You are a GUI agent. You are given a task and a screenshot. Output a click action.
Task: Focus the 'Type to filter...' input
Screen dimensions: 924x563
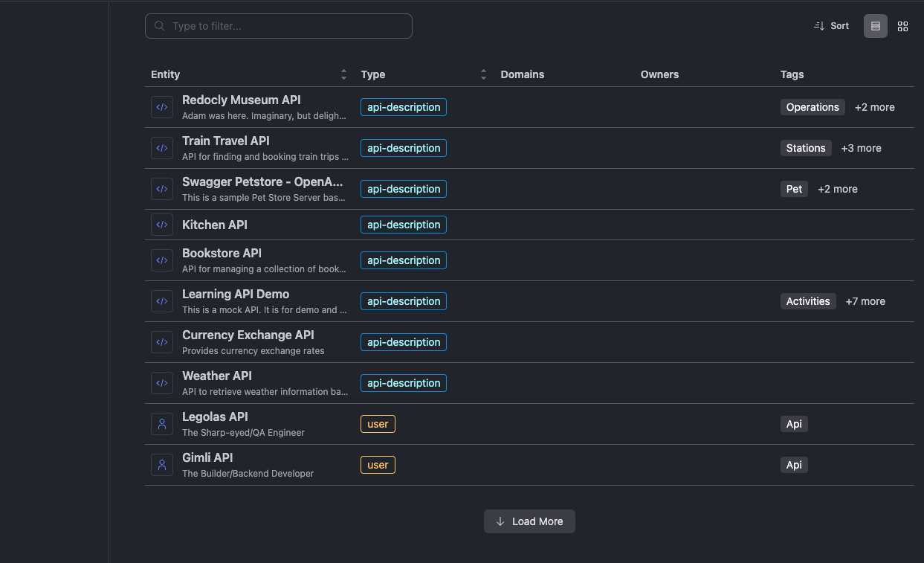point(279,26)
